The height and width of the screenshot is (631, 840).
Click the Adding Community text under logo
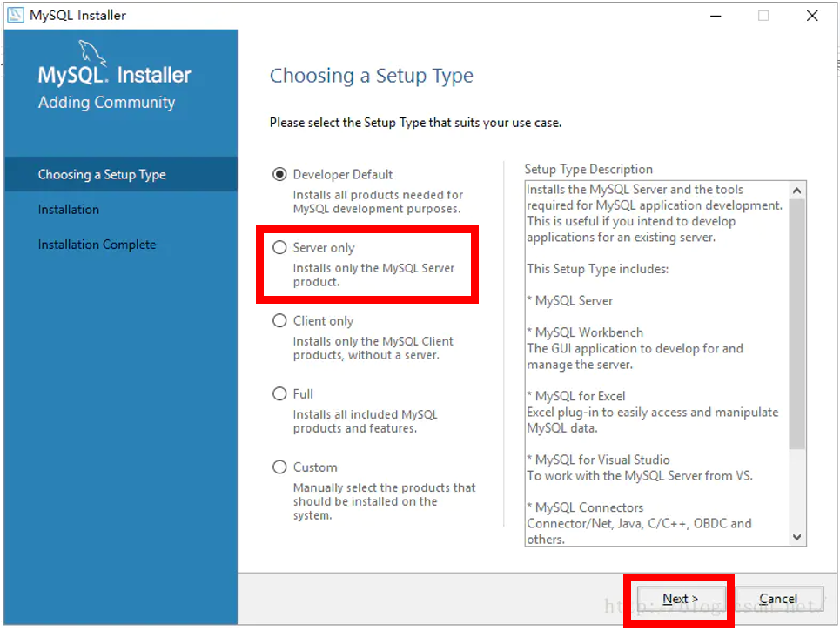[106, 103]
